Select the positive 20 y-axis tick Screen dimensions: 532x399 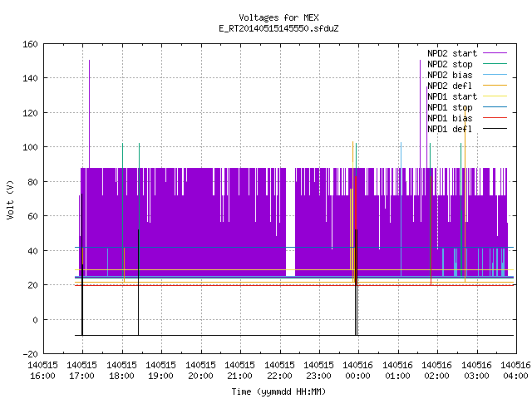pos(32,285)
